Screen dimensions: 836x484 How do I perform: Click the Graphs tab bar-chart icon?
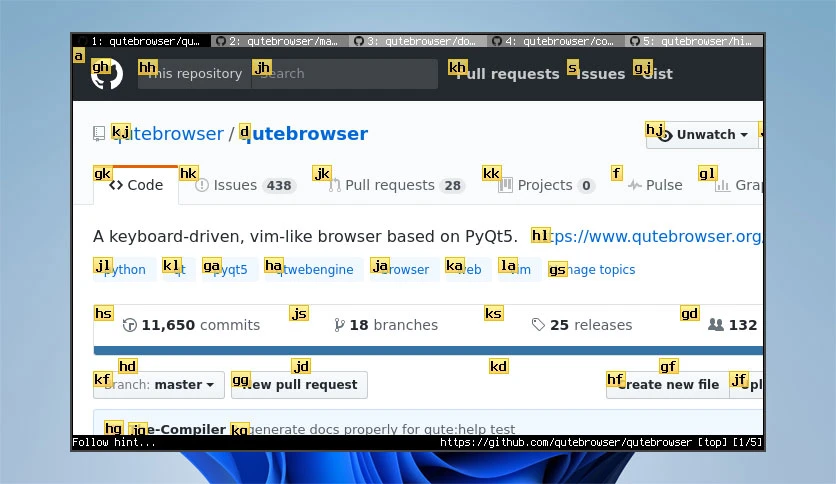coord(722,185)
